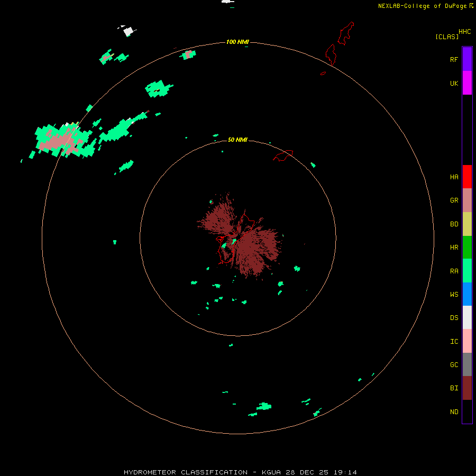Select the IC pink legend swatch

[467, 341]
